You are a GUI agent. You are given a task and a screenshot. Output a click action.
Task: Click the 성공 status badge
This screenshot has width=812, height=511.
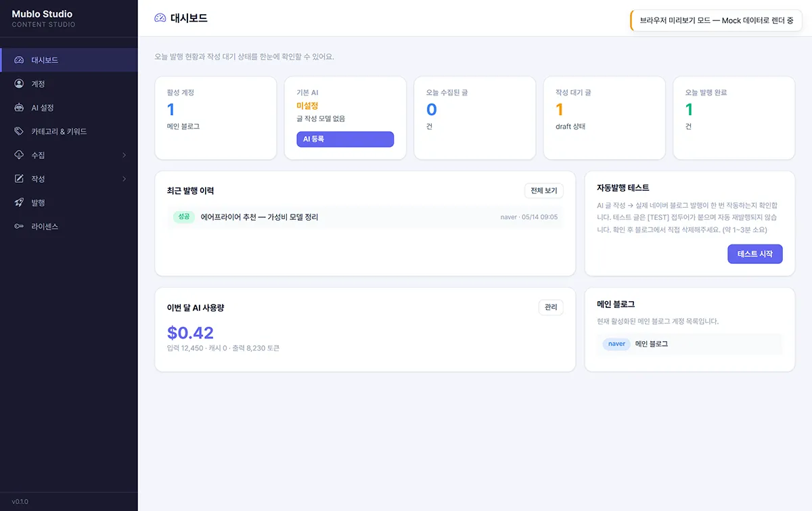coord(184,217)
